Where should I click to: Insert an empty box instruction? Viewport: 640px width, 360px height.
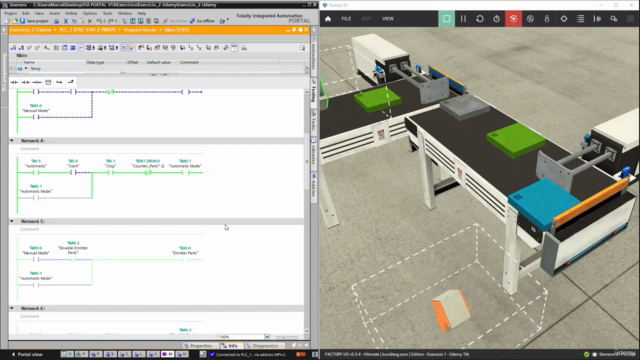coord(48,82)
